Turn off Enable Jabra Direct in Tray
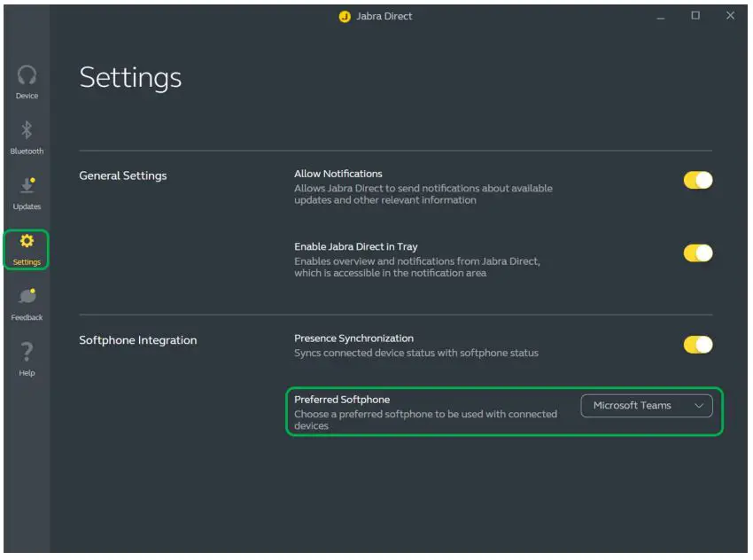Viewport: 753px width, 560px height. 698,253
